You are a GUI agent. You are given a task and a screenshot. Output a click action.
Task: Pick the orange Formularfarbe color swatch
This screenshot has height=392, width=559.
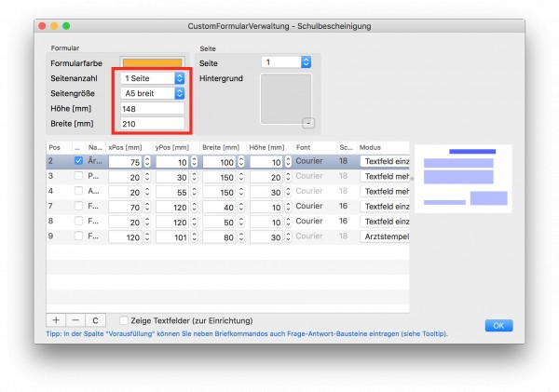click(152, 62)
